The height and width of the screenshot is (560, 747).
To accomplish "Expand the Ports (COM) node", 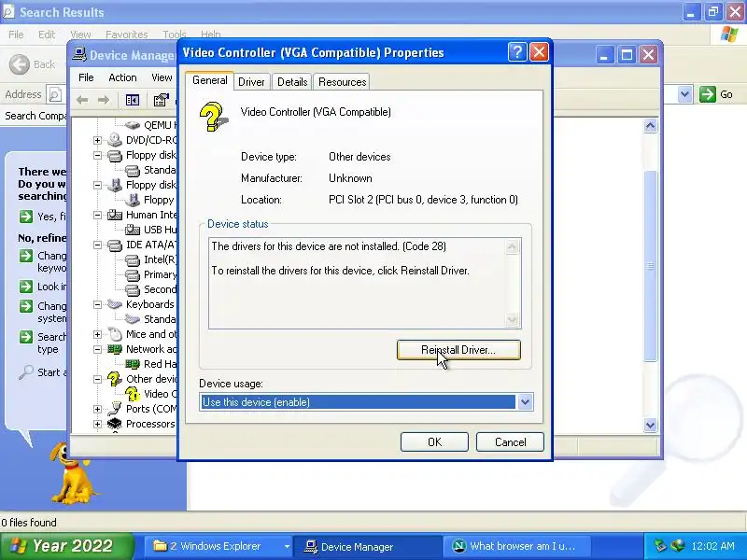I will point(97,409).
